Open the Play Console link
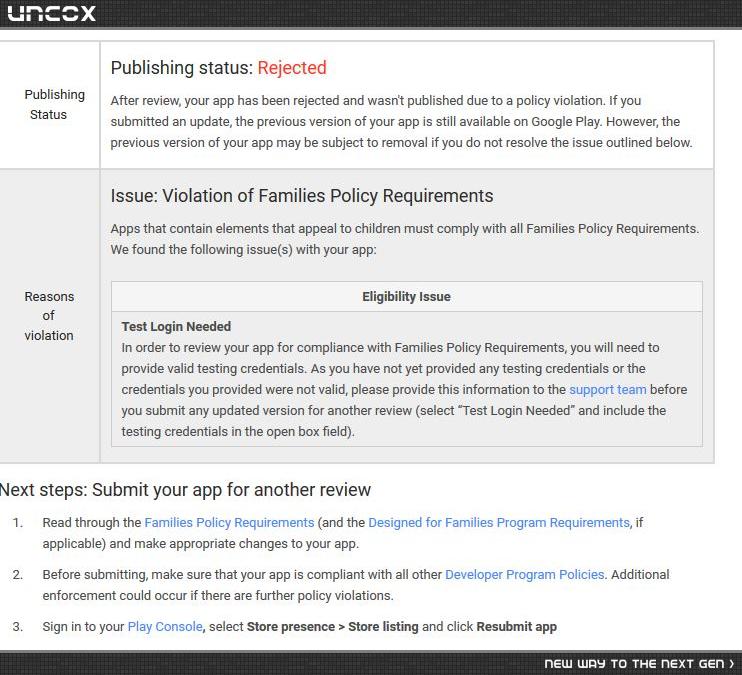 click(165, 627)
